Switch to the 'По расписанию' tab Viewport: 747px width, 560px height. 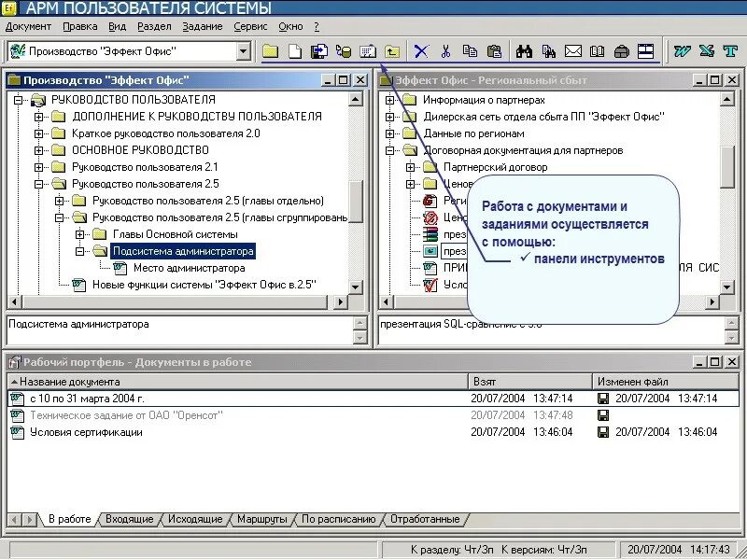pyautogui.click(x=339, y=519)
